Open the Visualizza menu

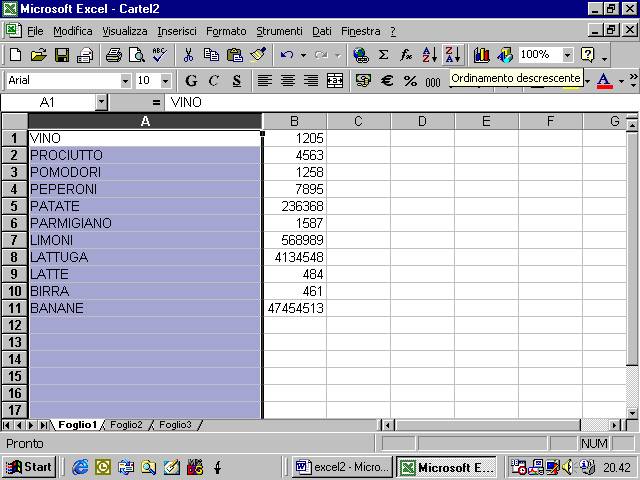coord(124,31)
